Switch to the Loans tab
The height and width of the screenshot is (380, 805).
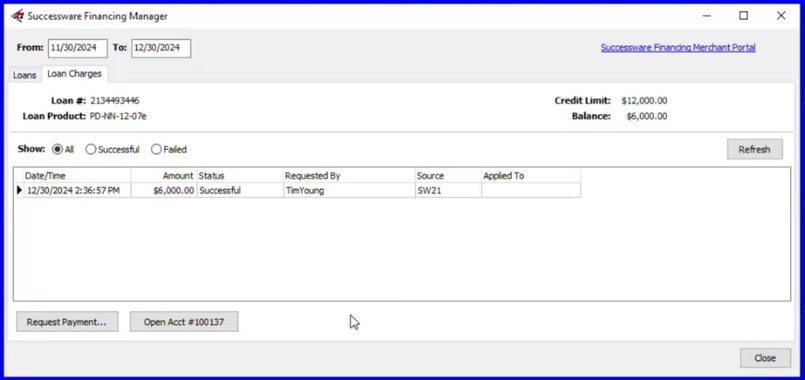pyautogui.click(x=25, y=75)
